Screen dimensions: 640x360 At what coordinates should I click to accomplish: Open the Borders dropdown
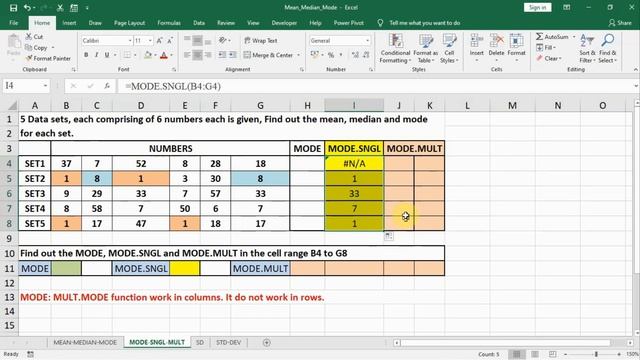[x=135, y=55]
